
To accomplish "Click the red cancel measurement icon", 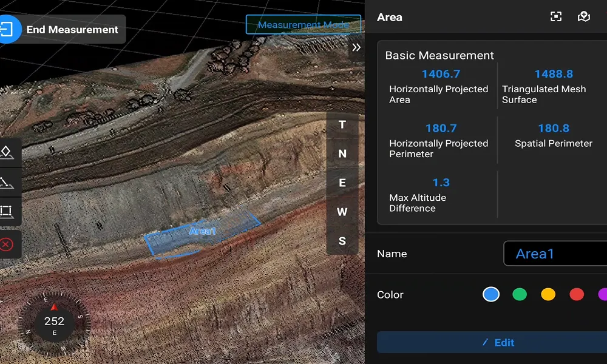I will coord(7,244).
